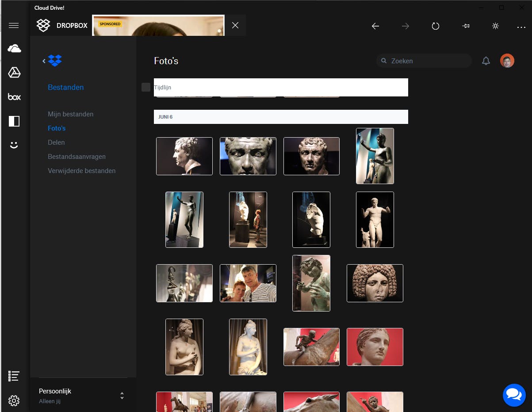The width and height of the screenshot is (532, 412).
Task: Open the selfie couple photo thumbnail
Action: click(x=248, y=283)
